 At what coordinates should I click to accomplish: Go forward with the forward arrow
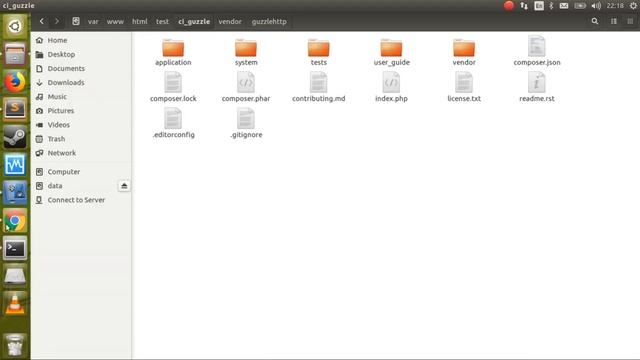pos(57,21)
